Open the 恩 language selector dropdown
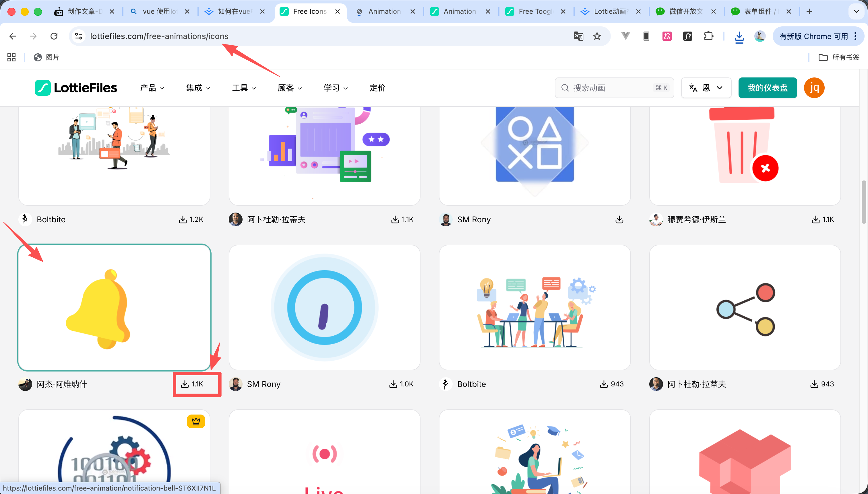The width and height of the screenshot is (868, 494). [706, 87]
